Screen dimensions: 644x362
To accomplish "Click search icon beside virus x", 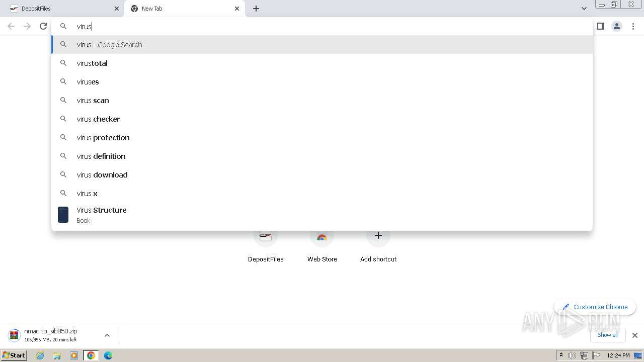I will [x=63, y=193].
